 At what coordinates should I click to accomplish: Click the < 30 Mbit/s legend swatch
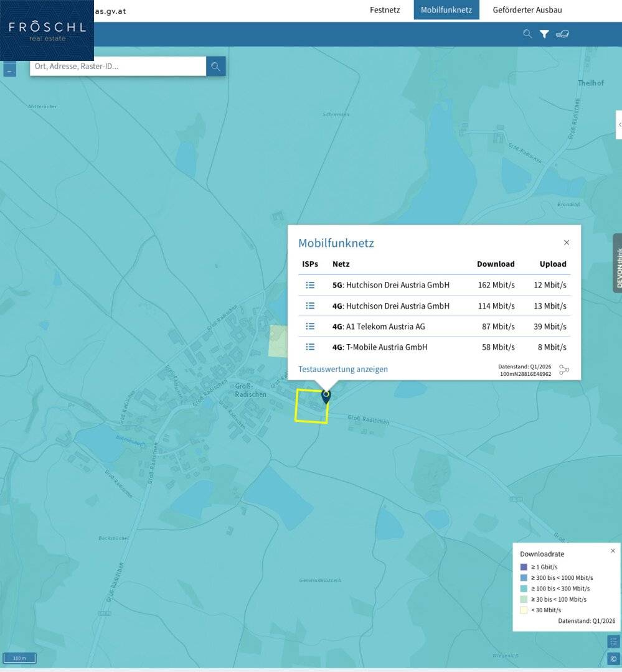tap(524, 610)
